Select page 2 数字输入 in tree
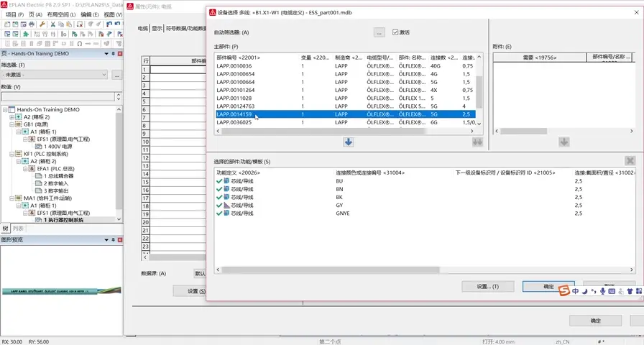 pyautogui.click(x=56, y=183)
